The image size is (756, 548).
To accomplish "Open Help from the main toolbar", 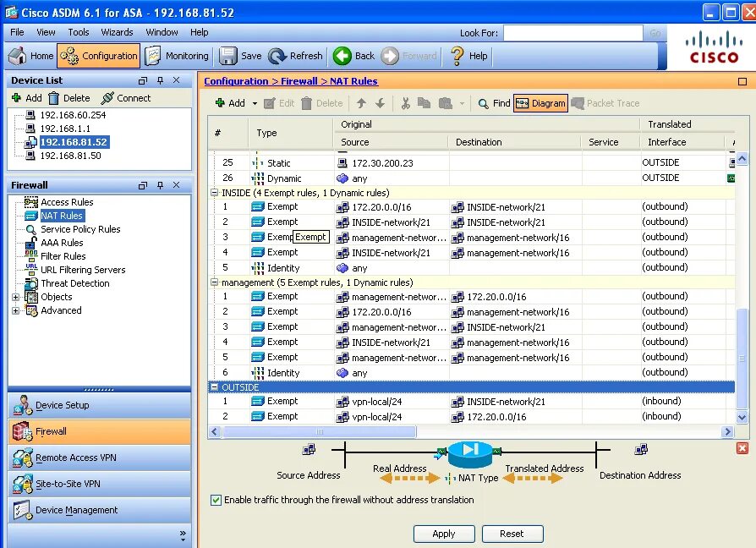I will 469,56.
